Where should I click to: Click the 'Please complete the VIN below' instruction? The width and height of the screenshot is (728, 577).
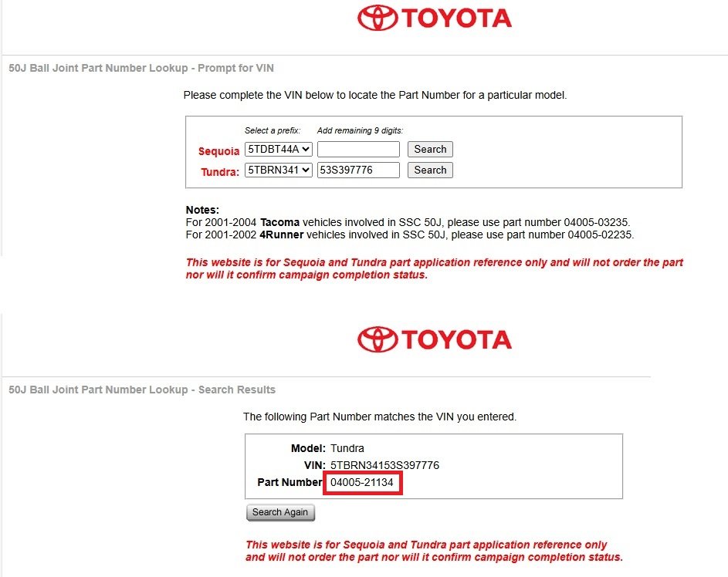pos(375,95)
